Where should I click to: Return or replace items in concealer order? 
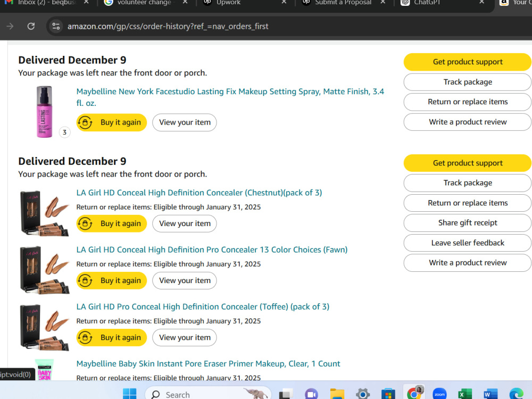(468, 203)
